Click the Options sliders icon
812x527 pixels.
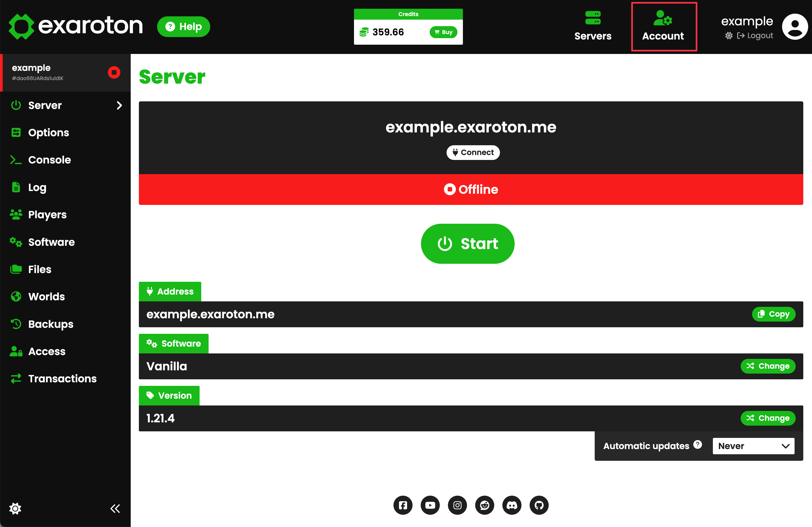tap(16, 132)
